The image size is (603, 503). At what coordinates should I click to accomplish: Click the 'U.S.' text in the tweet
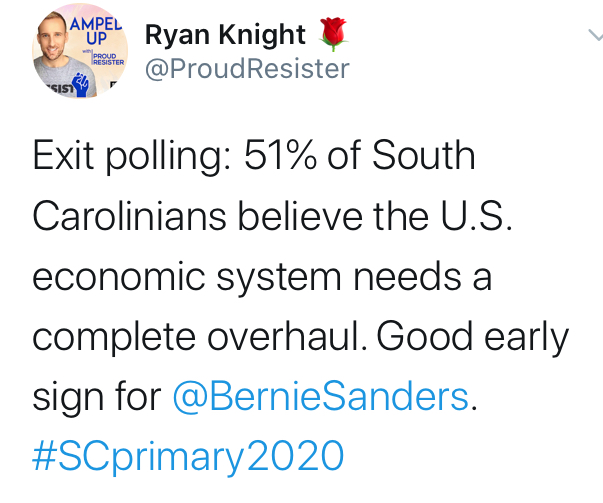coord(476,216)
